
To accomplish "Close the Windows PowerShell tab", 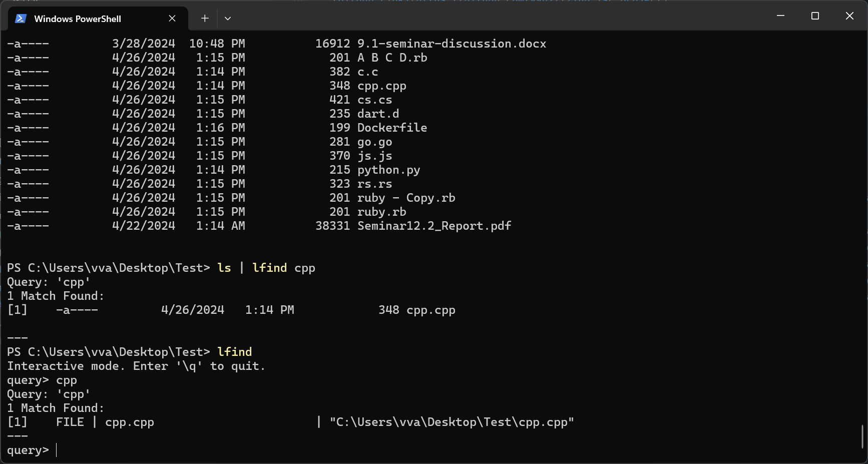I will [172, 18].
